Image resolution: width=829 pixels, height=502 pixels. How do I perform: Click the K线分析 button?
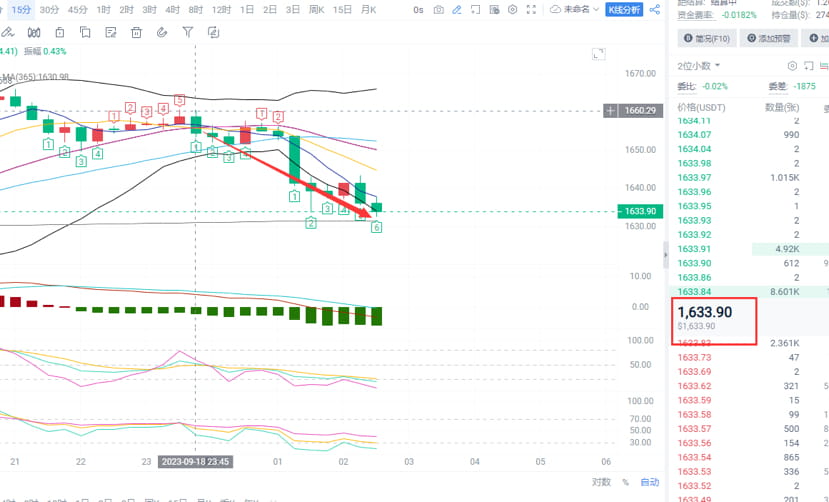click(x=624, y=10)
